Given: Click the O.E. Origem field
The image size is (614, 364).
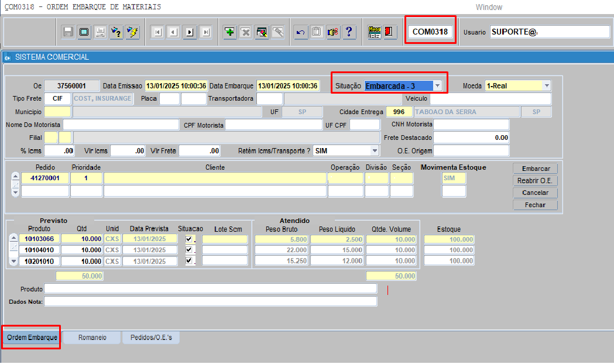Looking at the screenshot, I should 471,150.
